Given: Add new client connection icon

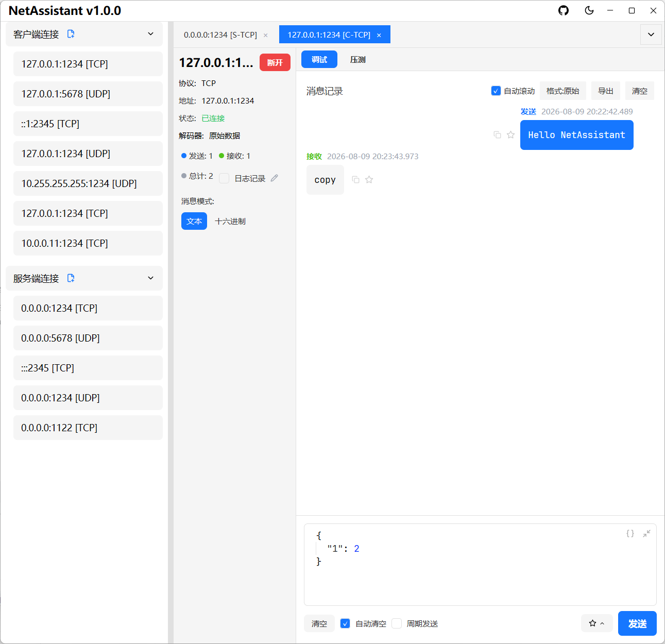Looking at the screenshot, I should [71, 34].
